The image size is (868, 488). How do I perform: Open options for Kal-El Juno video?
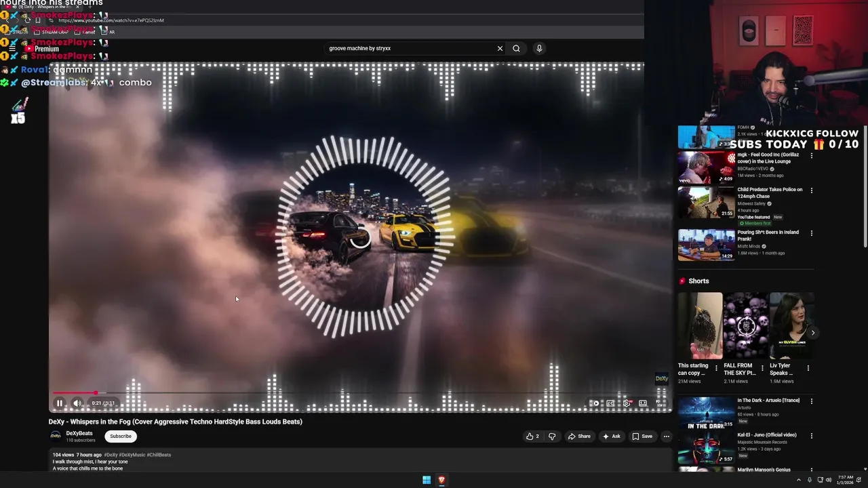811,436
